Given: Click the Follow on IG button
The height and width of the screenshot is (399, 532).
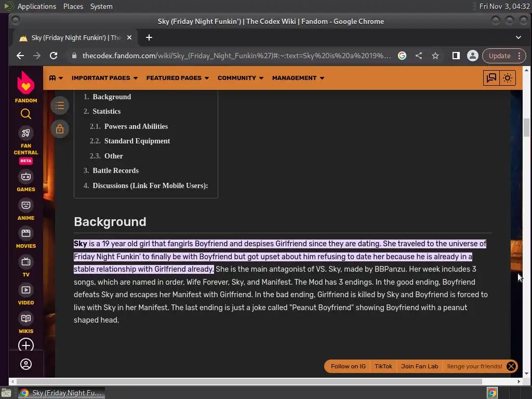Looking at the screenshot, I should pyautogui.click(x=348, y=366).
